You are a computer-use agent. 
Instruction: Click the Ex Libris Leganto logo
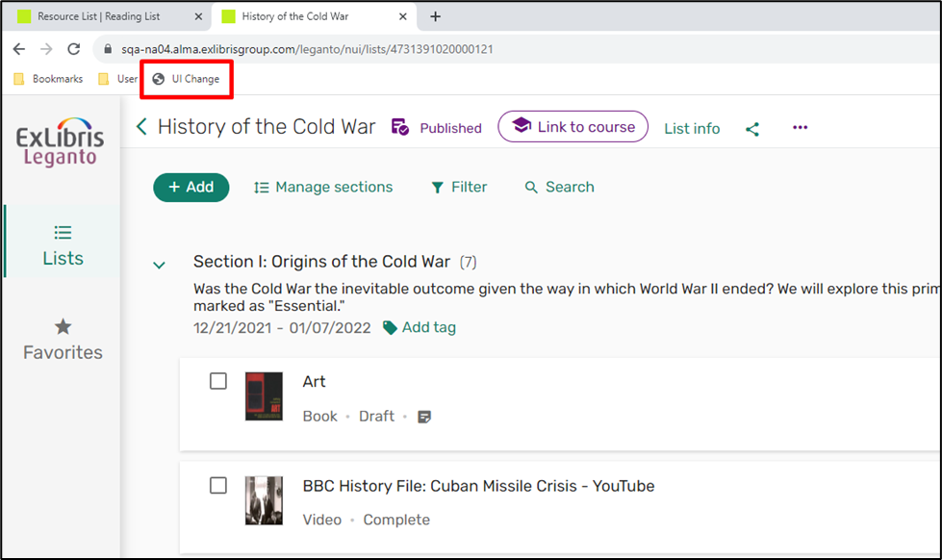60,142
